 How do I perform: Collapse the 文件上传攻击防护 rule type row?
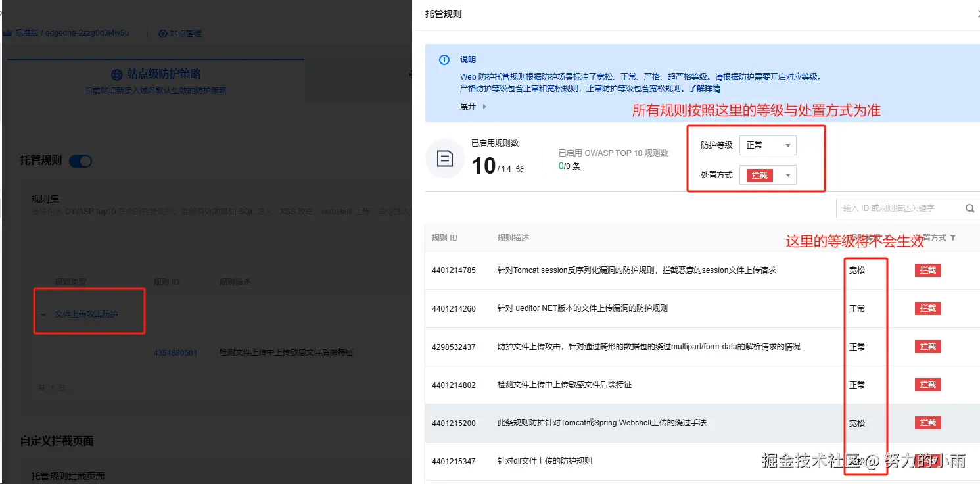click(x=43, y=315)
